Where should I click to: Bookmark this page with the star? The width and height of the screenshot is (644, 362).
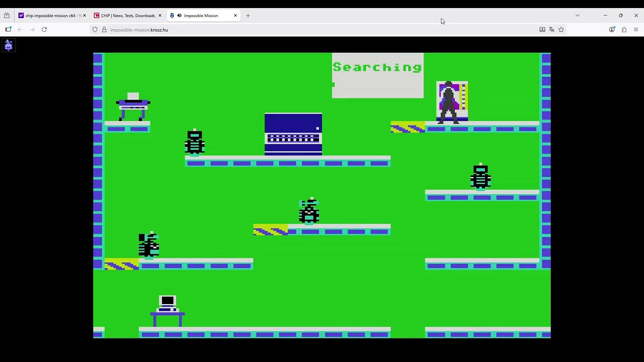coord(561,30)
